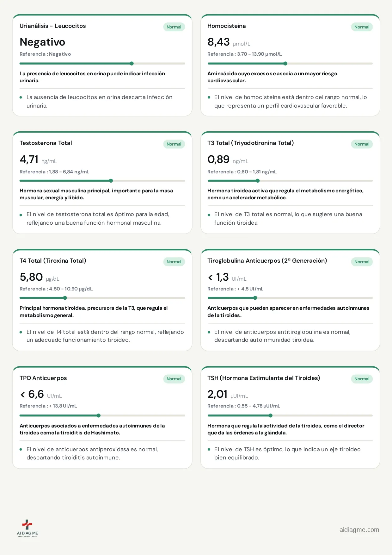
Task: Click the Normal badge on TSH card
Action: (x=362, y=379)
